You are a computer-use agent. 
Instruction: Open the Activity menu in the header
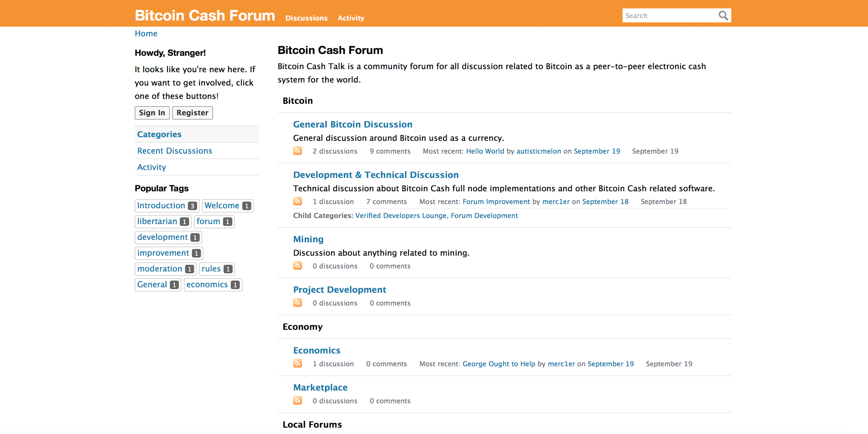point(351,18)
